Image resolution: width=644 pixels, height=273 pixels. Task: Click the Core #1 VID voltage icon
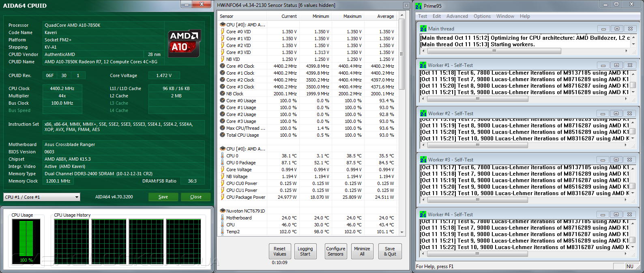222,39
